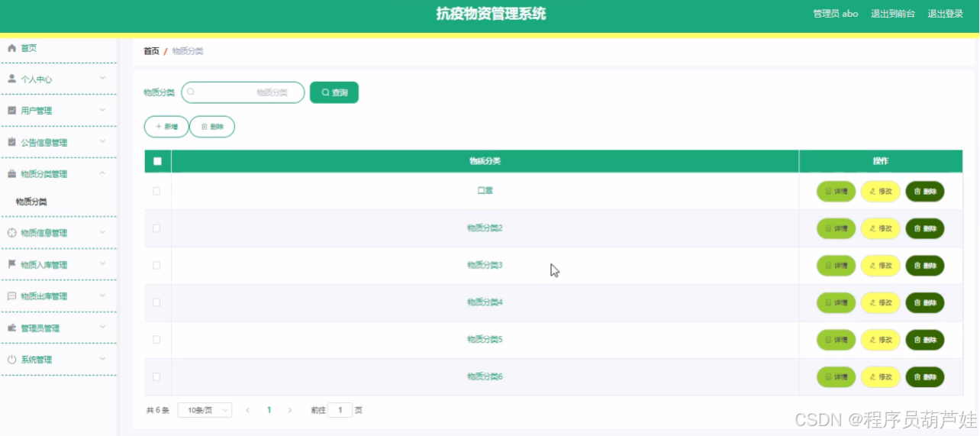
Task: Open the 用户管理 menu label
Action: (x=37, y=111)
